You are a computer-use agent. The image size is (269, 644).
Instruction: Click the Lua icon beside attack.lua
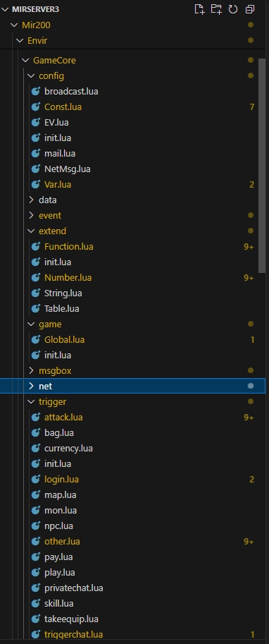(36, 417)
